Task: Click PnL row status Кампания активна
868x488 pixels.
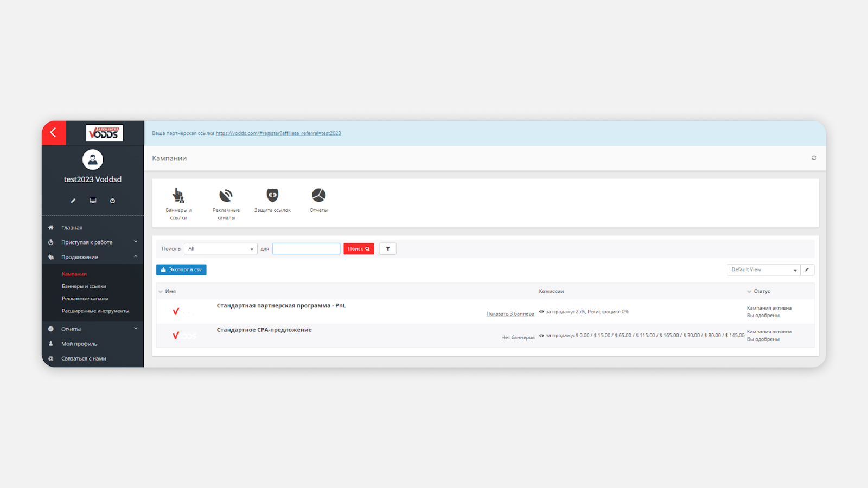Action: click(769, 308)
